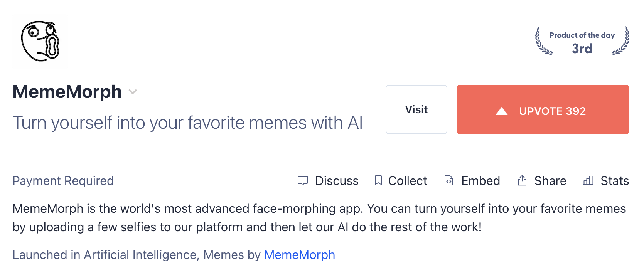The width and height of the screenshot is (644, 279).
Task: Expand the chevron next to MemeMorph title
Action: click(x=133, y=92)
